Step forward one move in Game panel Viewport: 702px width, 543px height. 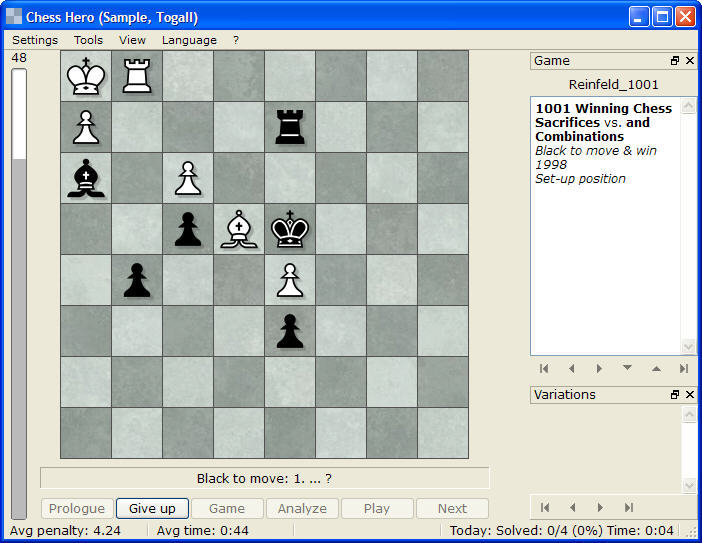click(x=599, y=368)
